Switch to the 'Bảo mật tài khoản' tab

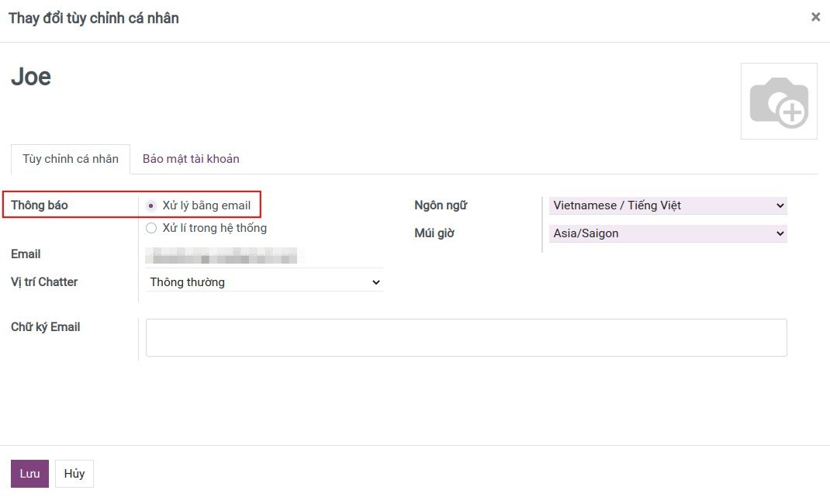[190, 158]
